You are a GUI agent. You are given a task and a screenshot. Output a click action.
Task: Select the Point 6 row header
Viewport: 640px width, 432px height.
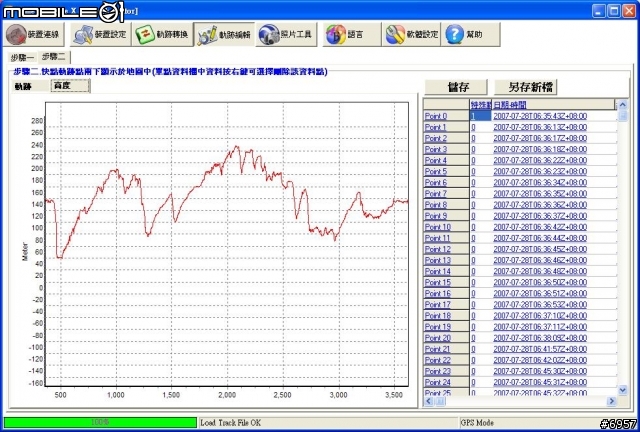(446, 183)
